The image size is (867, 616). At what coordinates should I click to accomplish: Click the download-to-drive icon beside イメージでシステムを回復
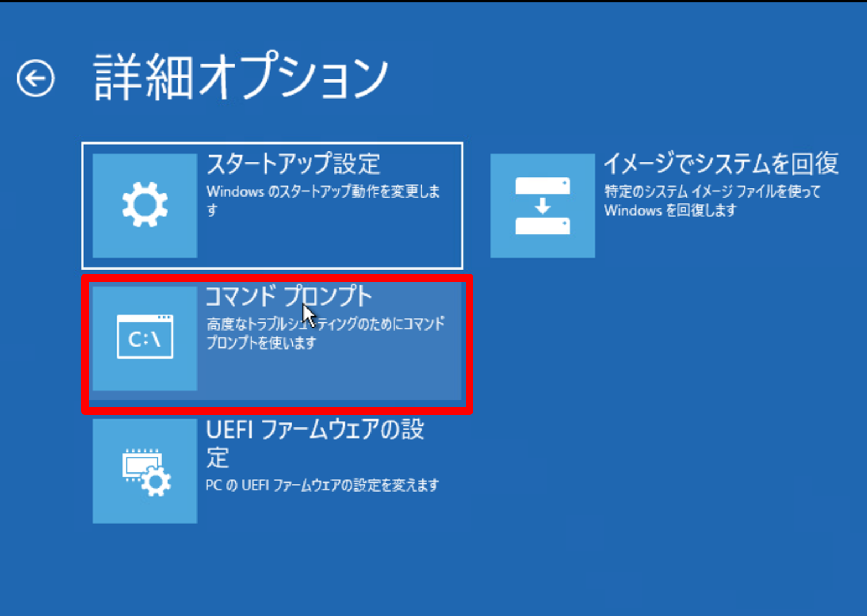[542, 206]
